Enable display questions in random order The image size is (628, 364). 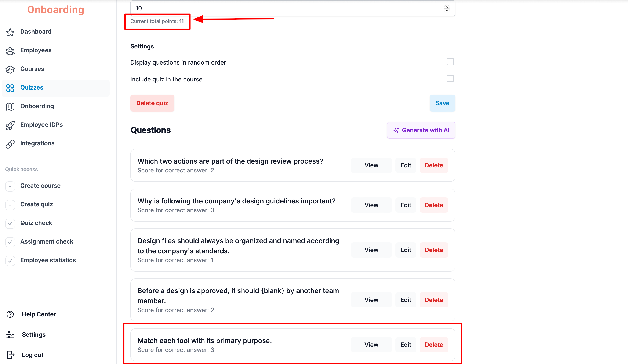point(450,62)
